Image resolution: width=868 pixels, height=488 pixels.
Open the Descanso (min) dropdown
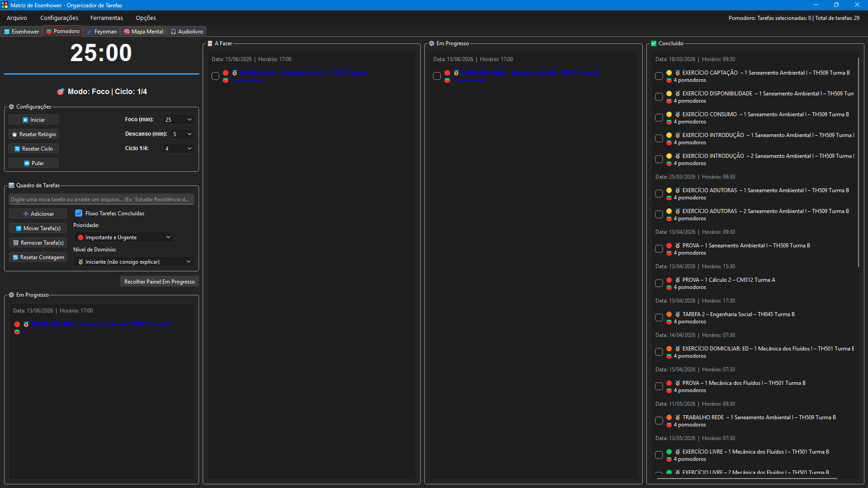pyautogui.click(x=183, y=134)
